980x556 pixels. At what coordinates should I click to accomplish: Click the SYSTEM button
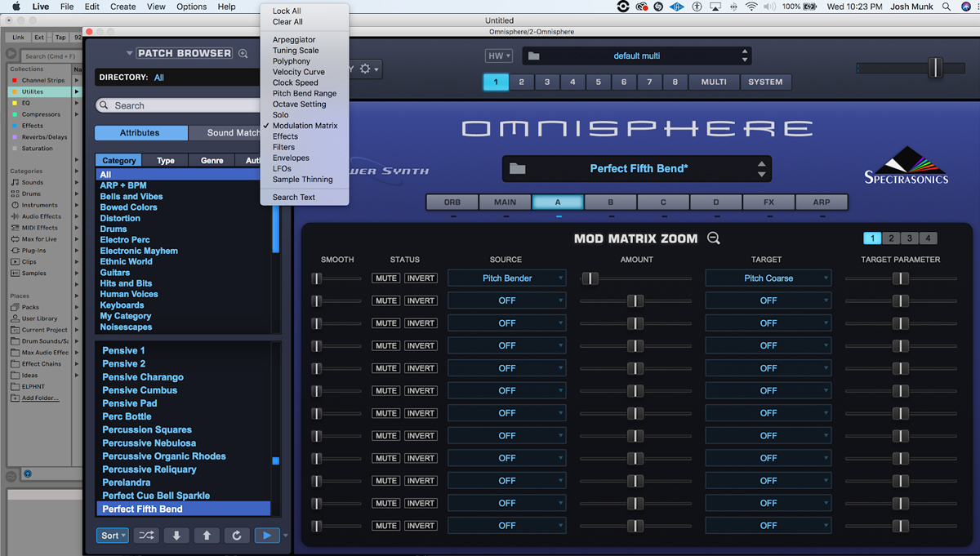click(765, 82)
